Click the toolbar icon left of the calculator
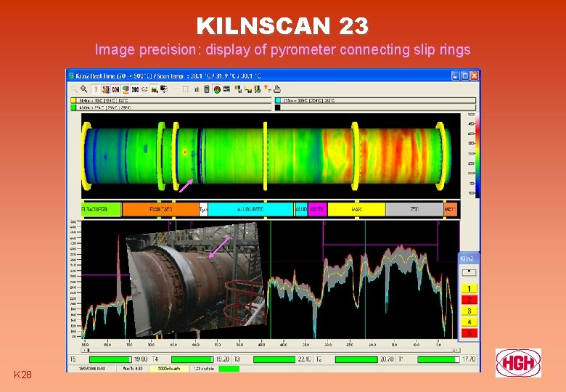The width and height of the screenshot is (566, 392). pyautogui.click(x=197, y=89)
